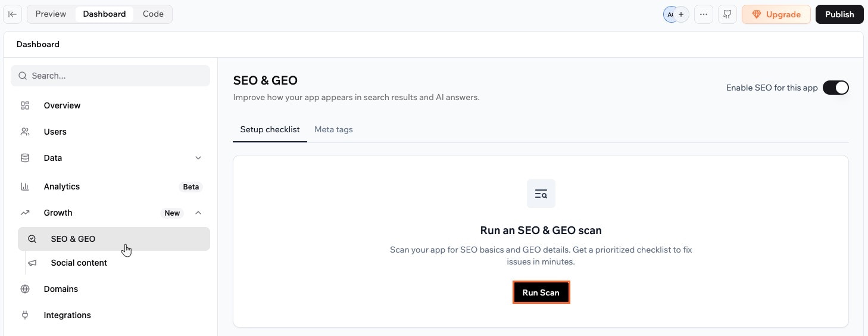Click the magnifier icon in search box
Viewport: 868px width, 336px height.
23,76
